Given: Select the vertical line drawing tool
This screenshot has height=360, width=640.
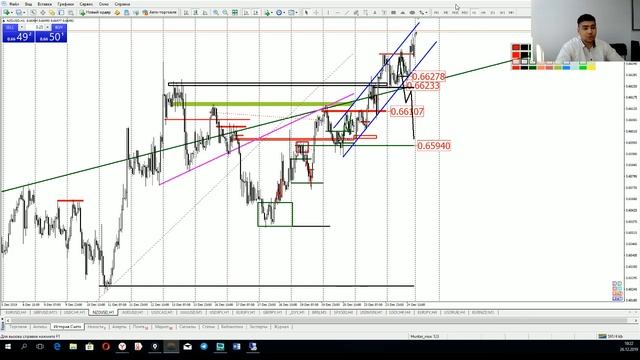Looking at the screenshot, I should [x=328, y=12].
